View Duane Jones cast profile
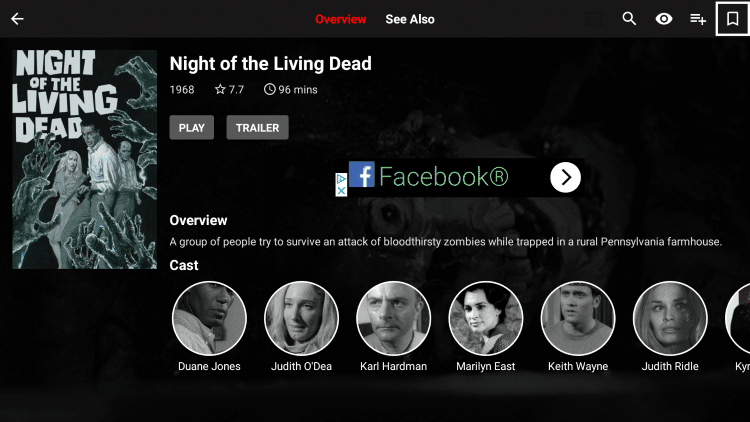The image size is (750, 422). point(209,318)
